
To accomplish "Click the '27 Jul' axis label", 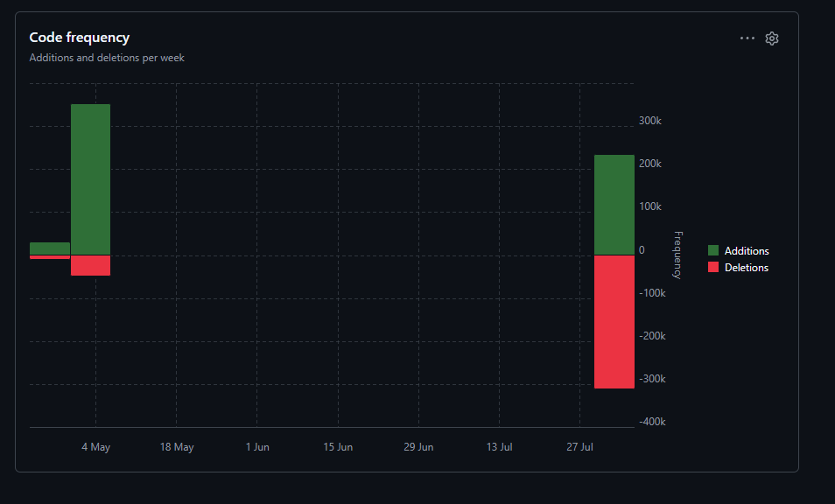I will (580, 447).
